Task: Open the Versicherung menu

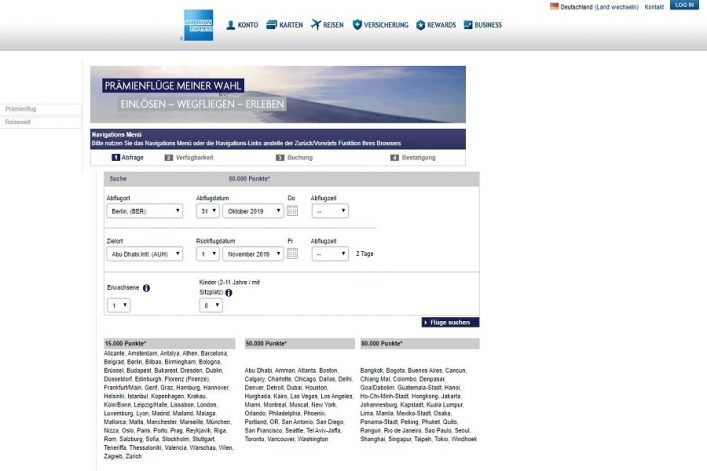Action: pos(381,25)
